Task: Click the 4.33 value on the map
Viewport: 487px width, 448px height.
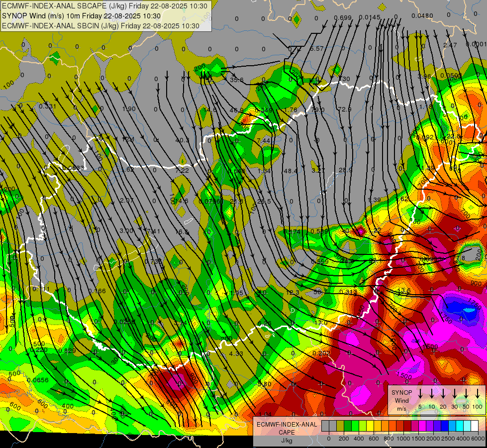Action: 236,353
